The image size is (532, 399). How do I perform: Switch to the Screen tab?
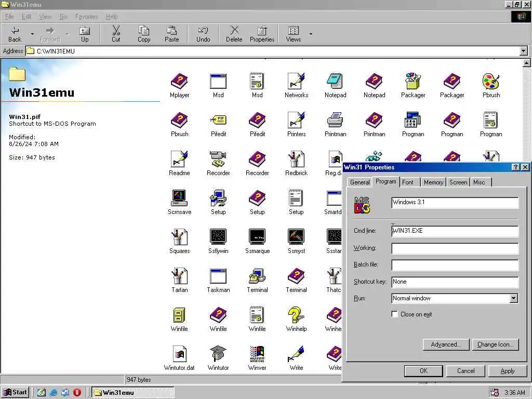458,182
